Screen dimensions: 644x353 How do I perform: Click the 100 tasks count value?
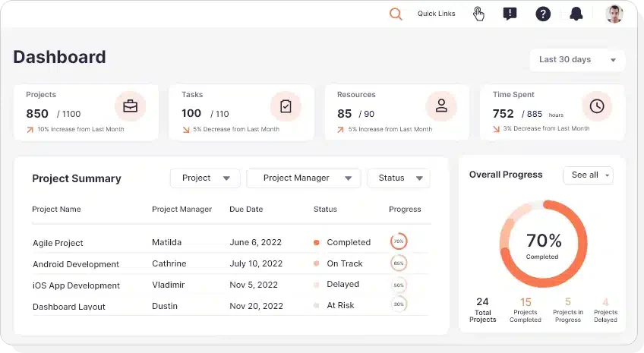(191, 113)
